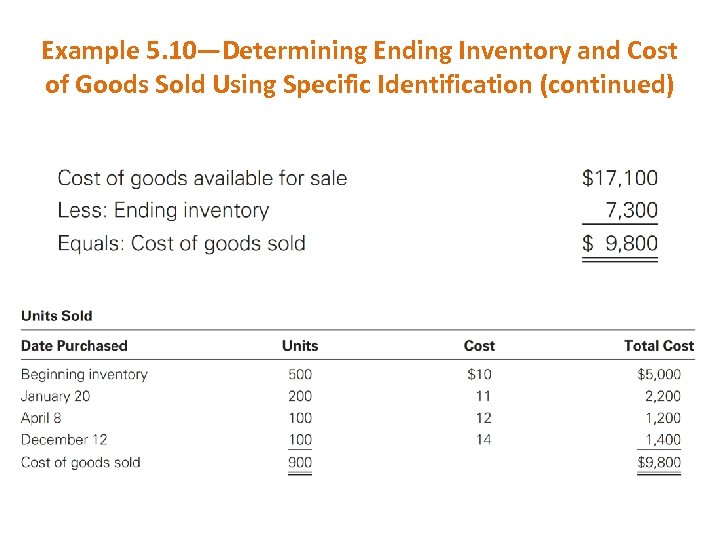Select the 'Beginning inventory' row label
Screen dimensions: 720x540
coord(84,375)
